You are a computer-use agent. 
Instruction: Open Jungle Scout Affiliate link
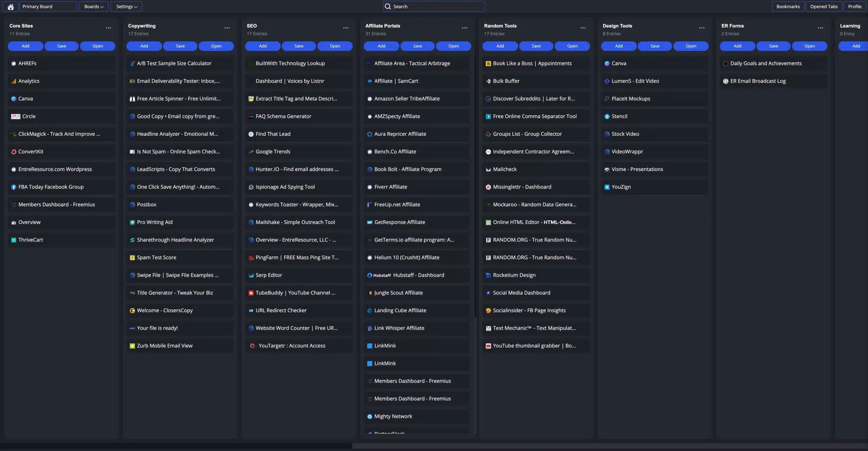417,293
